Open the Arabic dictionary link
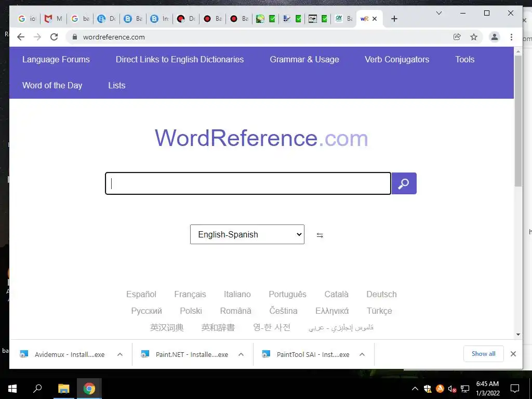 [341, 327]
